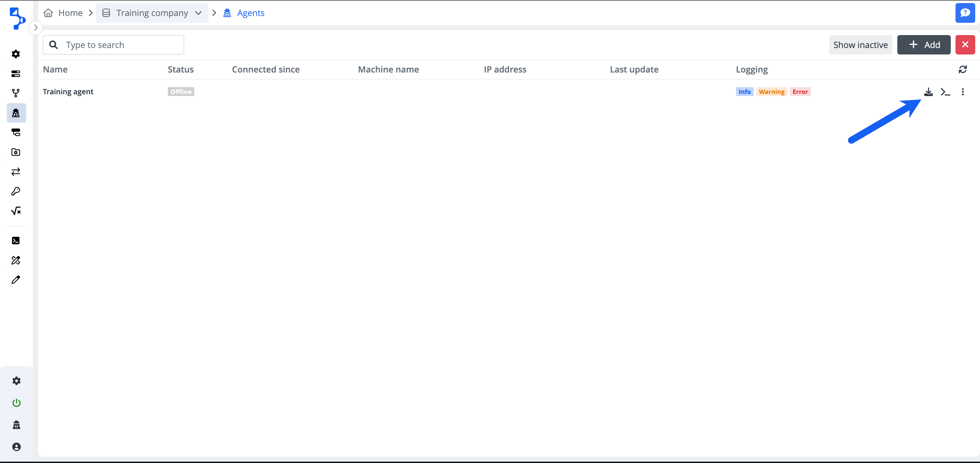This screenshot has height=463, width=980.
Task: Click the red X button
Action: (x=965, y=45)
